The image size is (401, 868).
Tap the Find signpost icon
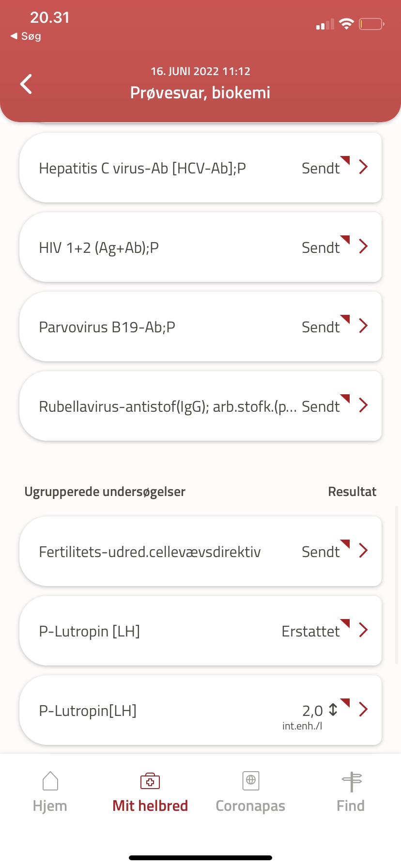351,781
